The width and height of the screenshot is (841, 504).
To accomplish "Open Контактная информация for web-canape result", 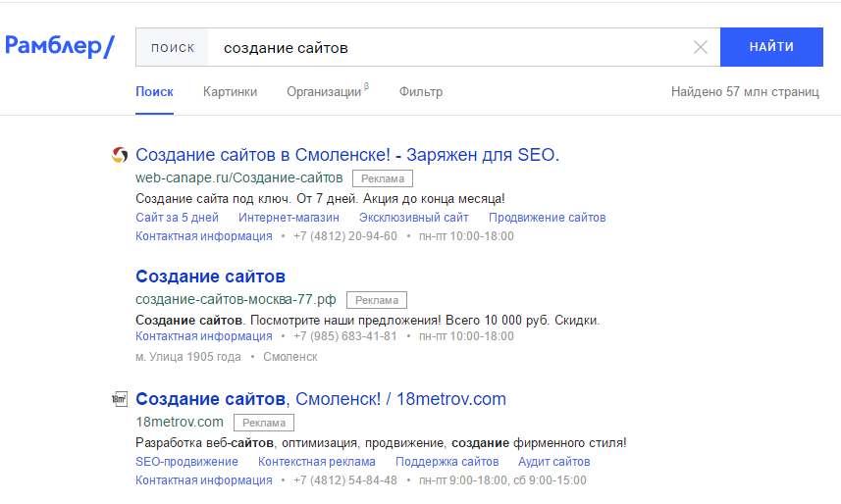I will (204, 236).
